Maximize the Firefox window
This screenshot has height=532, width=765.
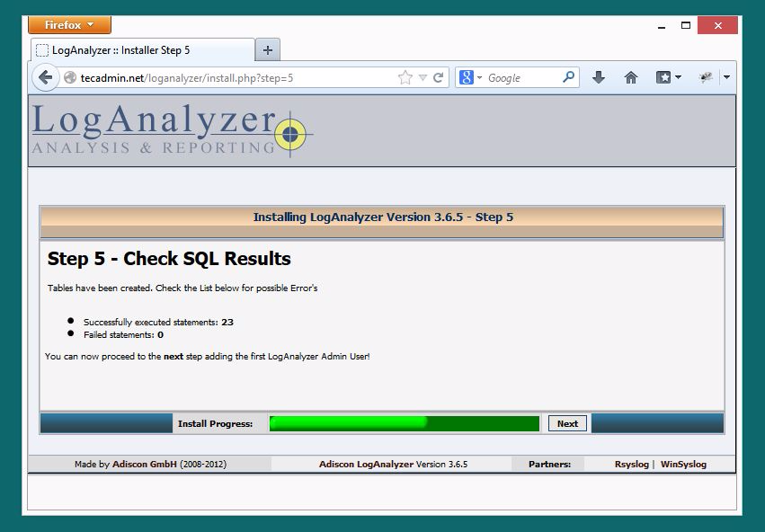click(x=686, y=25)
